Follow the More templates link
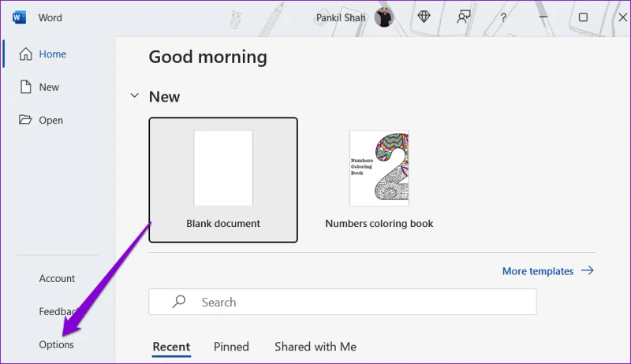This screenshot has width=631, height=364. click(547, 271)
